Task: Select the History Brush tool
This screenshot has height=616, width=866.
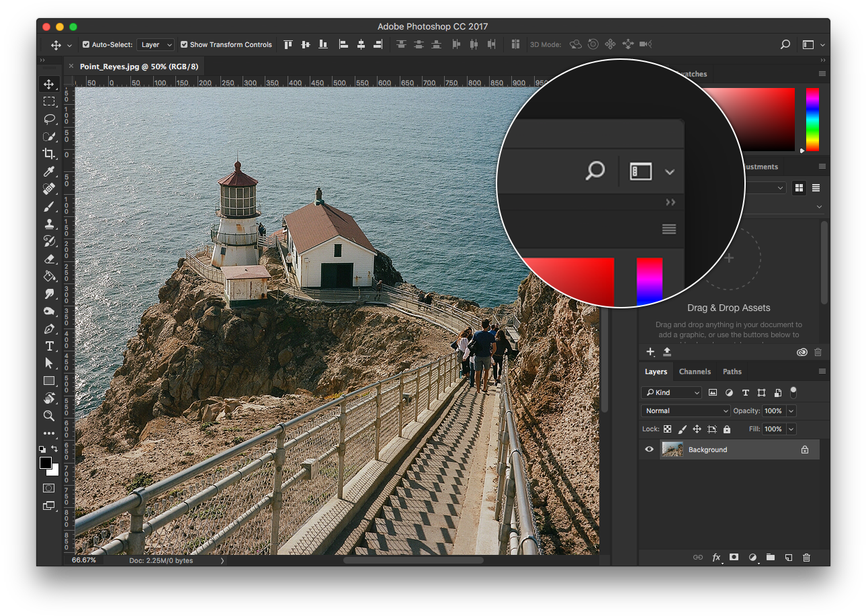Action: tap(49, 241)
